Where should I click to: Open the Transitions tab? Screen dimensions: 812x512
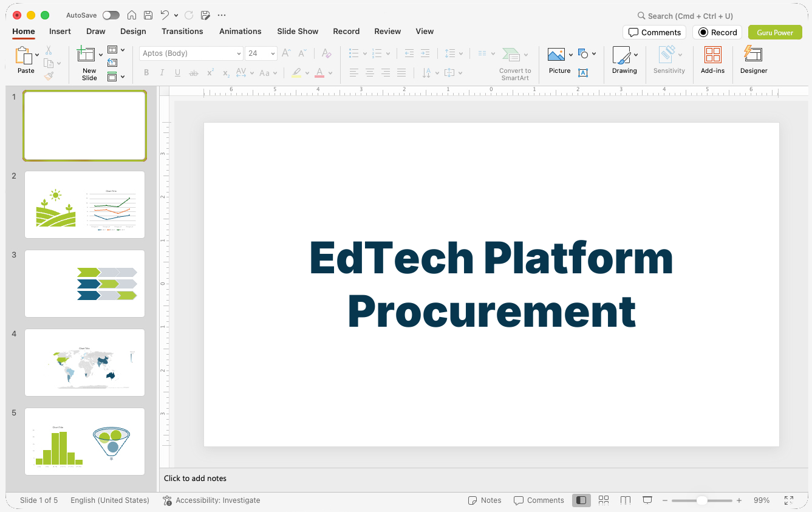pyautogui.click(x=182, y=32)
